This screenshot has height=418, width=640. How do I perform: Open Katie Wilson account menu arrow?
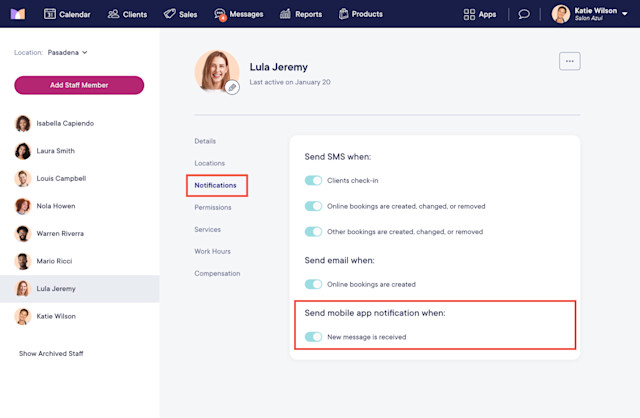pos(624,14)
